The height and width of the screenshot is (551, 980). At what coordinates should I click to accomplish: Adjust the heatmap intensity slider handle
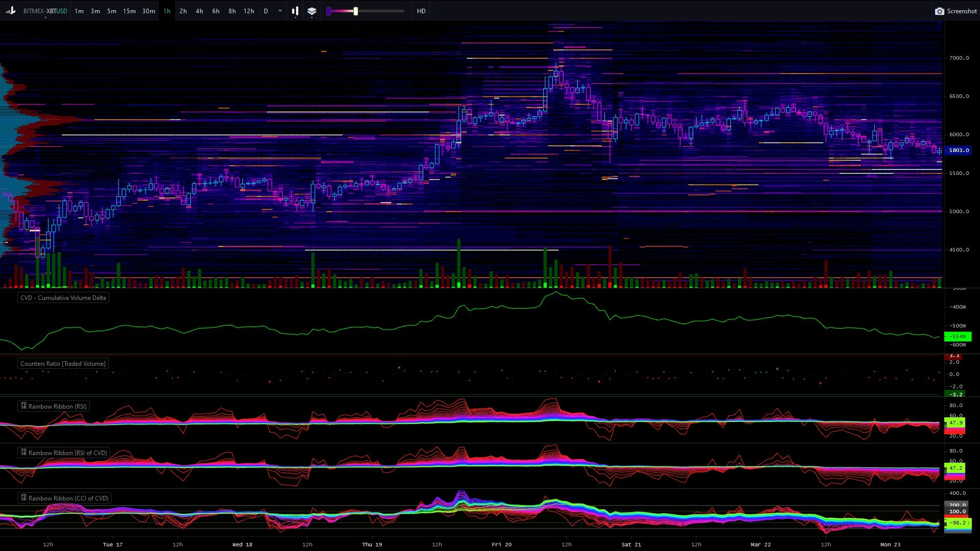[356, 11]
